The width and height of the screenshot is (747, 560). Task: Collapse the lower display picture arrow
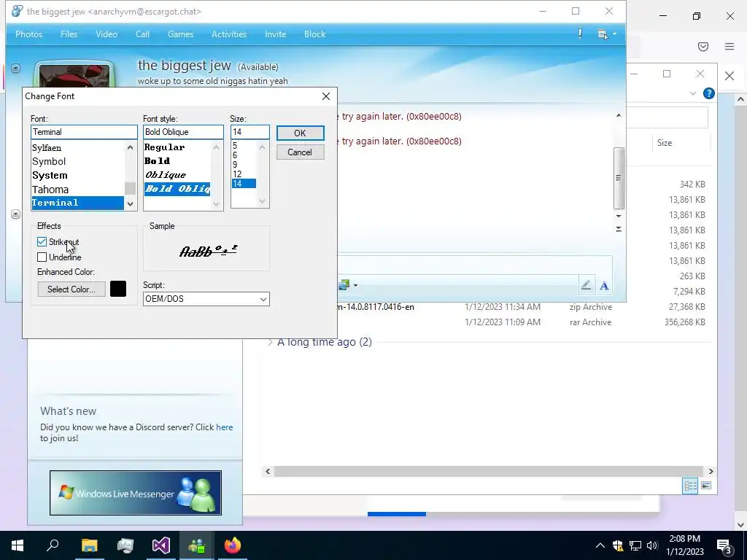coord(16,214)
